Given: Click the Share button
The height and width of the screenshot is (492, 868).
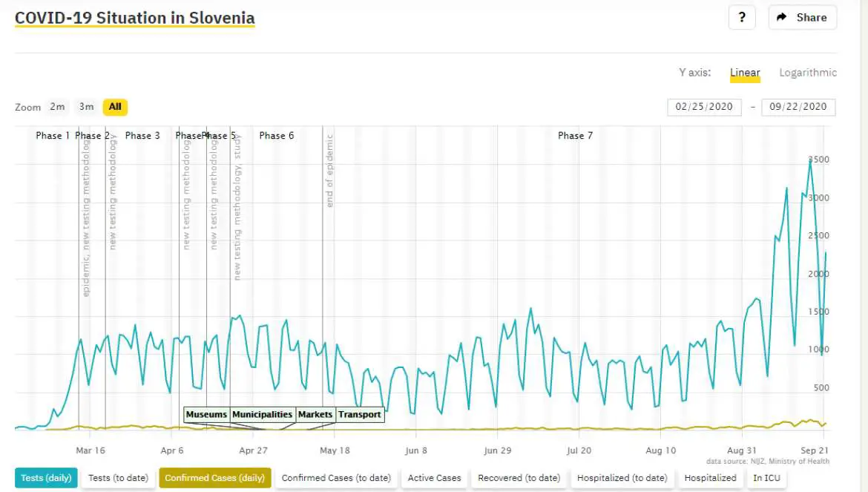Looking at the screenshot, I should pyautogui.click(x=802, y=17).
